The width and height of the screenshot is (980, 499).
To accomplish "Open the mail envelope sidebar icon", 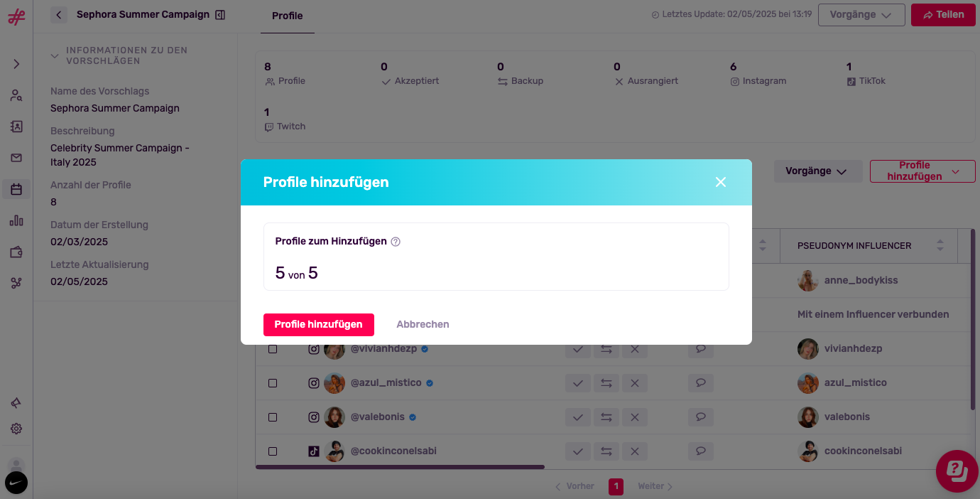I will tap(16, 158).
